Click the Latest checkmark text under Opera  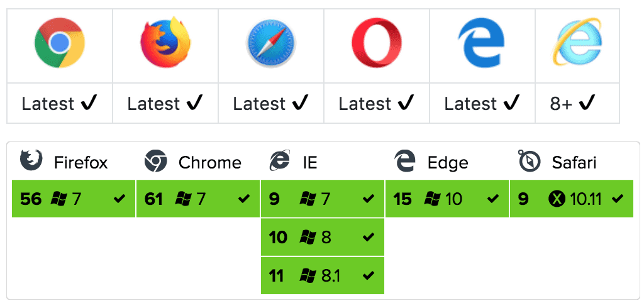pyautogui.click(x=377, y=104)
